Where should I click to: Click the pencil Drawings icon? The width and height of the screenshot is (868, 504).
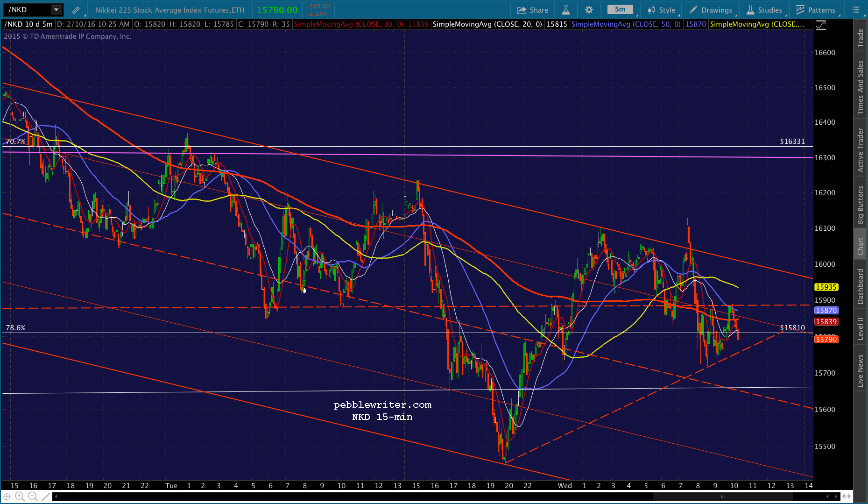click(693, 10)
